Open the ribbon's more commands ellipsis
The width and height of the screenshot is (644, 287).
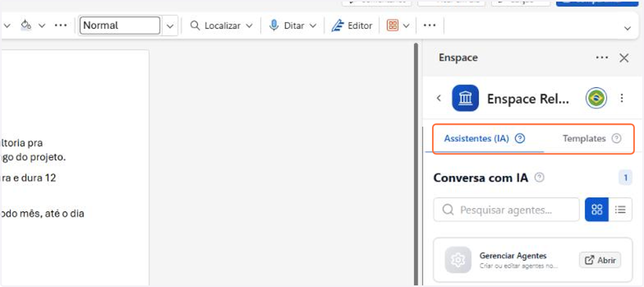[429, 25]
